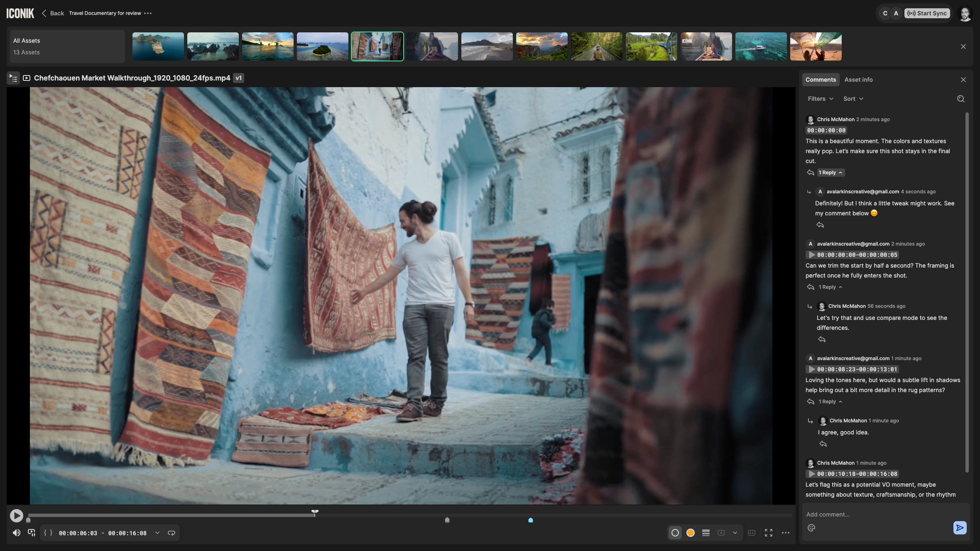980x551 pixels.
Task: Search comments with magnifier icon
Action: 960,99
